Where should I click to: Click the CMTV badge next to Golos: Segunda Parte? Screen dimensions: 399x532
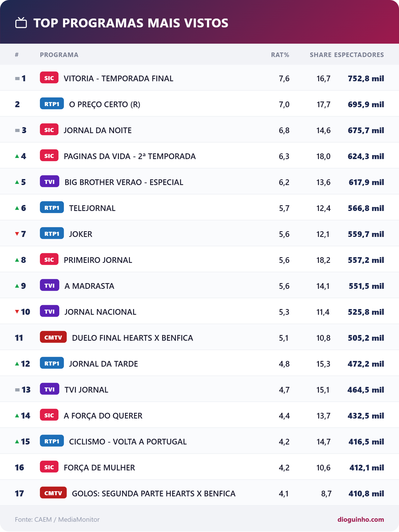pyautogui.click(x=53, y=493)
